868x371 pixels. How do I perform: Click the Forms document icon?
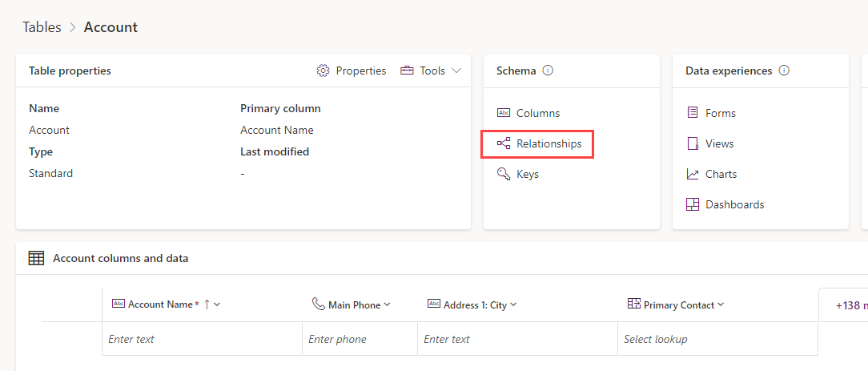point(693,113)
